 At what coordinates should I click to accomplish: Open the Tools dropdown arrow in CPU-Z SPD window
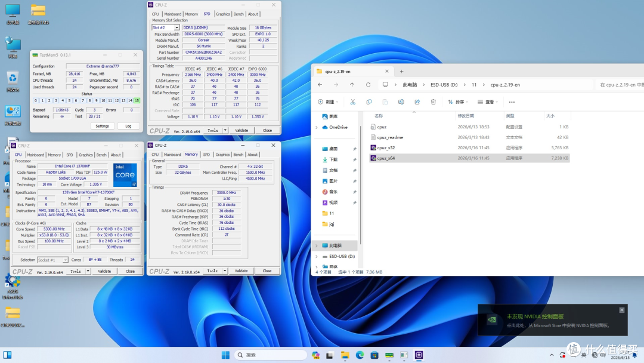225,130
